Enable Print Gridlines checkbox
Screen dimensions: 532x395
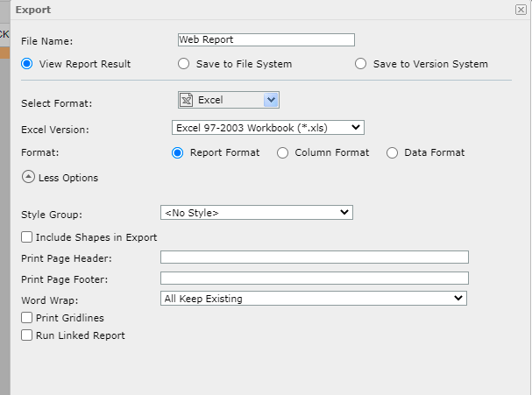[27, 318]
